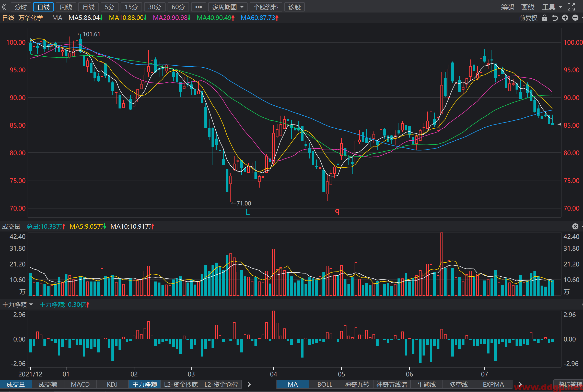Select the 60分 period button
583x392 pixels.
pyautogui.click(x=178, y=7)
